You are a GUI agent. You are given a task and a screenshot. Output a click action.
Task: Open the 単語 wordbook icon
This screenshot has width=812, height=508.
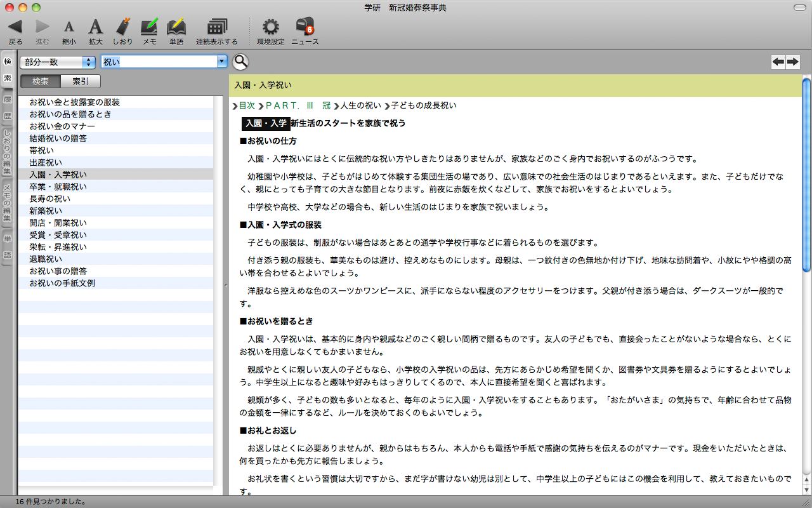[x=176, y=27]
